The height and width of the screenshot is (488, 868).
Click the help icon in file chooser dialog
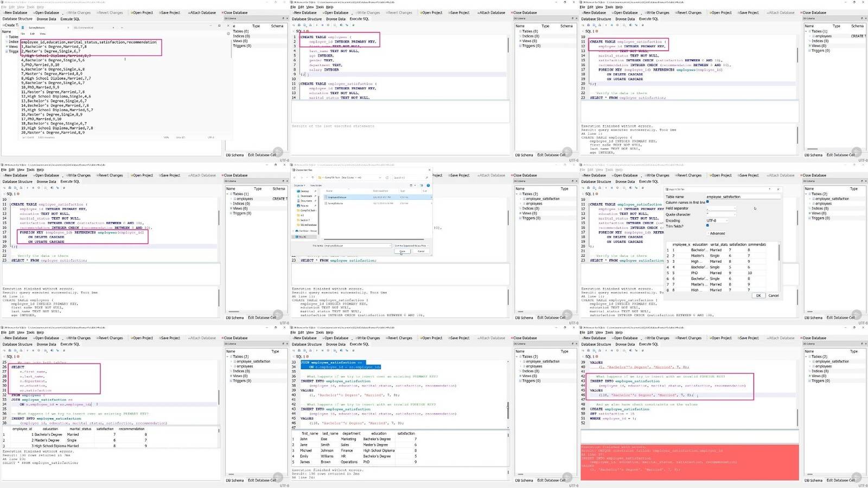[428, 186]
